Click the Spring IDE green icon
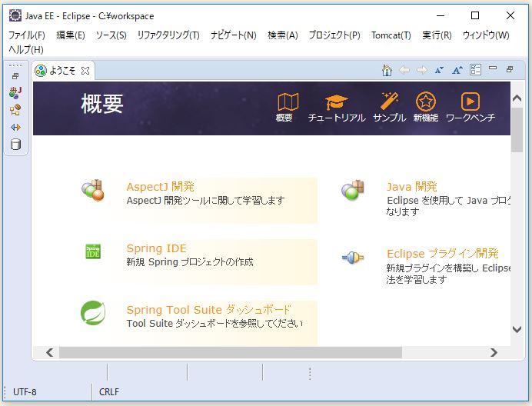Image resolution: width=532 pixels, height=406 pixels. pyautogui.click(x=93, y=251)
